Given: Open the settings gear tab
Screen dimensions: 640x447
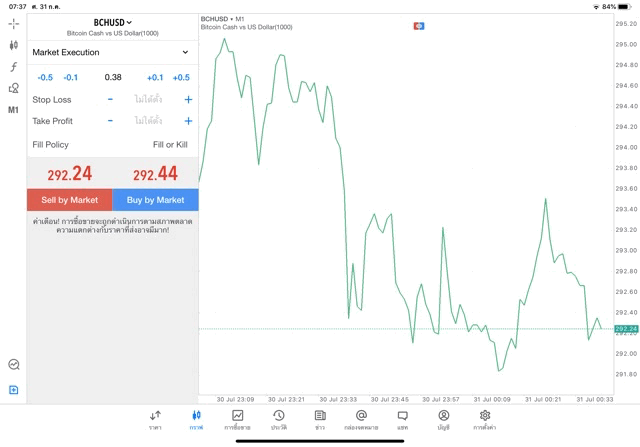Looking at the screenshot, I should pos(485,420).
